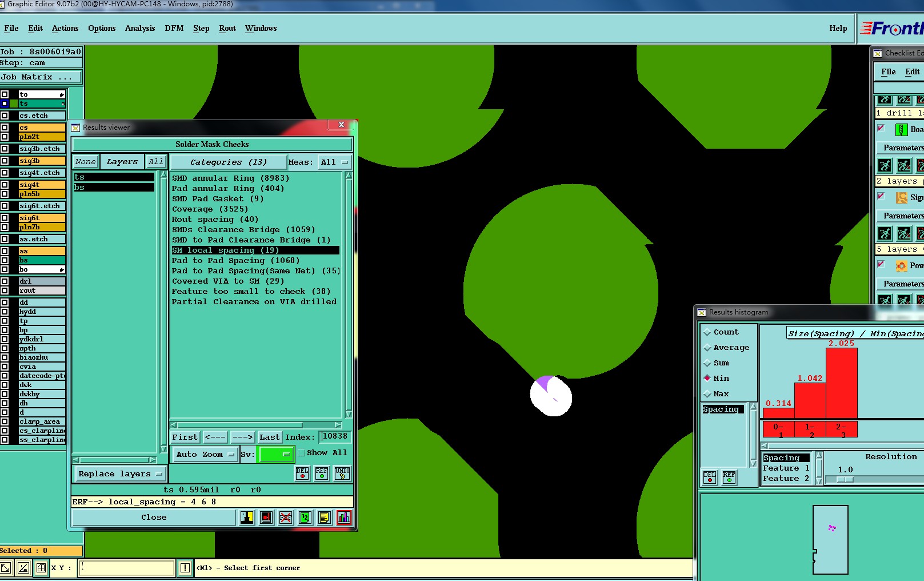Select the Count radio option

(x=707, y=332)
